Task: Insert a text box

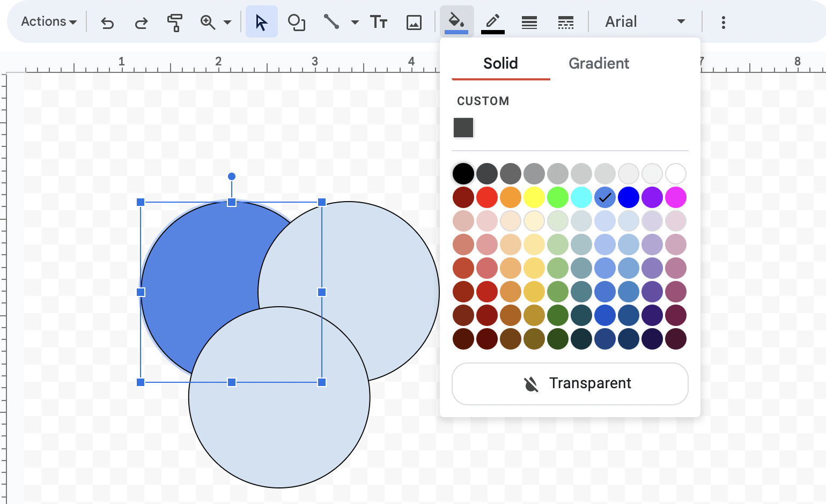Action: click(379, 22)
